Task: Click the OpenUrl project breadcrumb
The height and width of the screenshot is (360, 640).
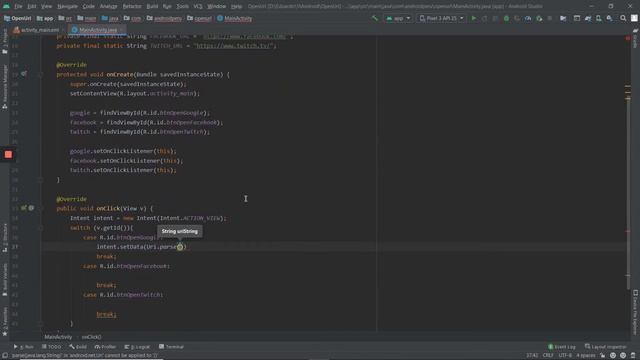Action: [18, 18]
